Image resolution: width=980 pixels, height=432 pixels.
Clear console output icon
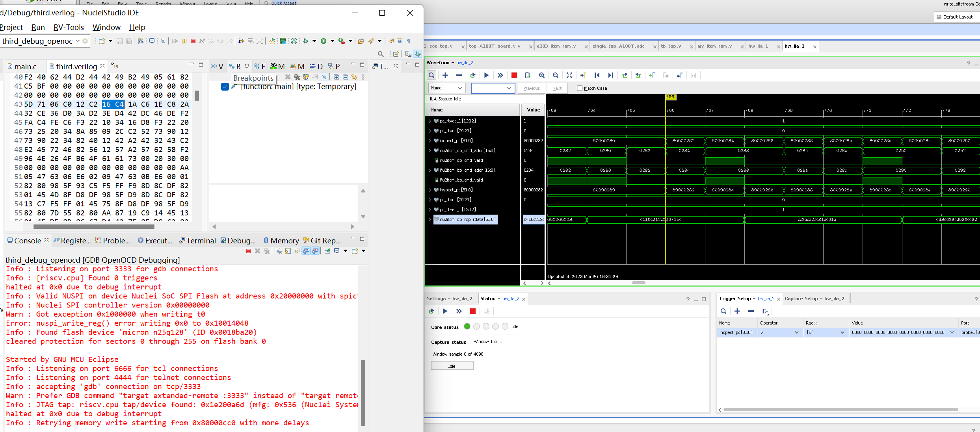(279, 251)
